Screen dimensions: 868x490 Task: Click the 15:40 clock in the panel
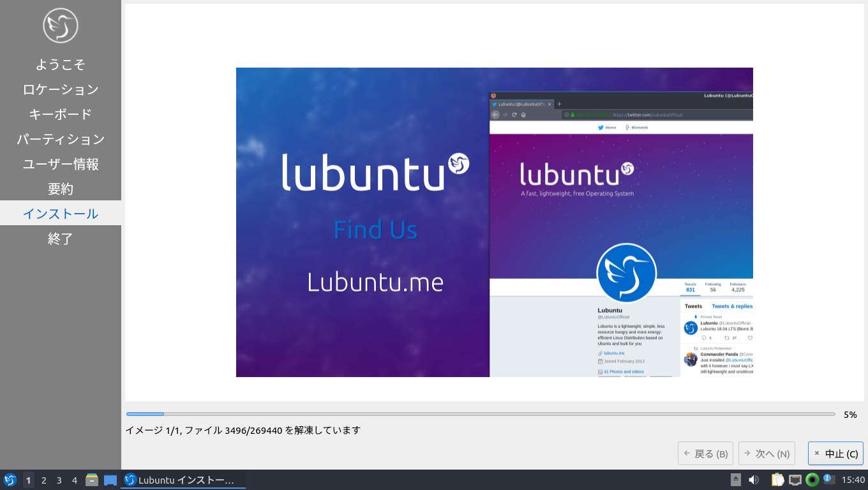[853, 480]
